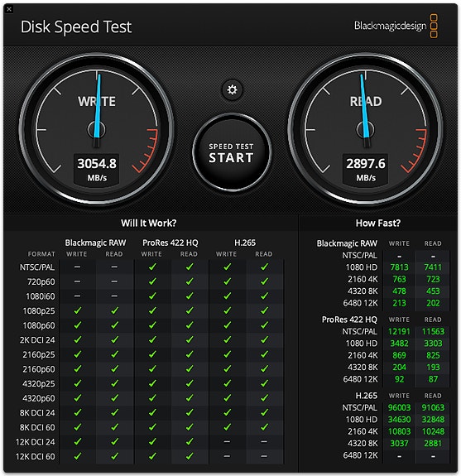Click ProRes 422 HQ write checkmark for NTSC/PAL

pyautogui.click(x=152, y=267)
